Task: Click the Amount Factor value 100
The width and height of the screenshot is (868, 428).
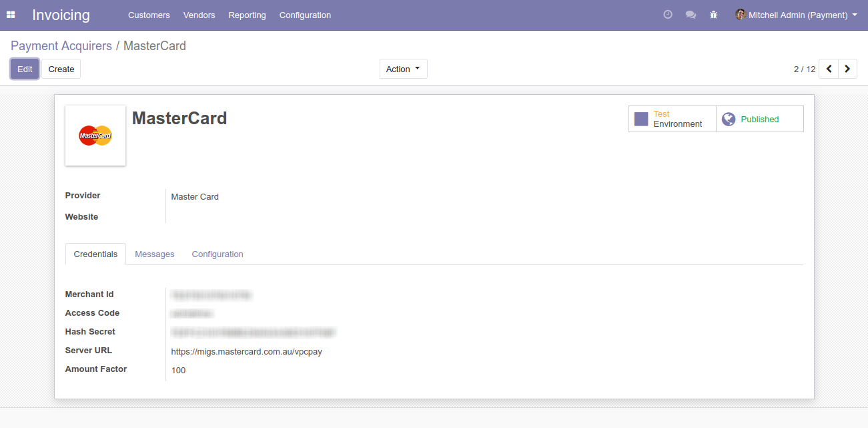Action: [x=178, y=370]
